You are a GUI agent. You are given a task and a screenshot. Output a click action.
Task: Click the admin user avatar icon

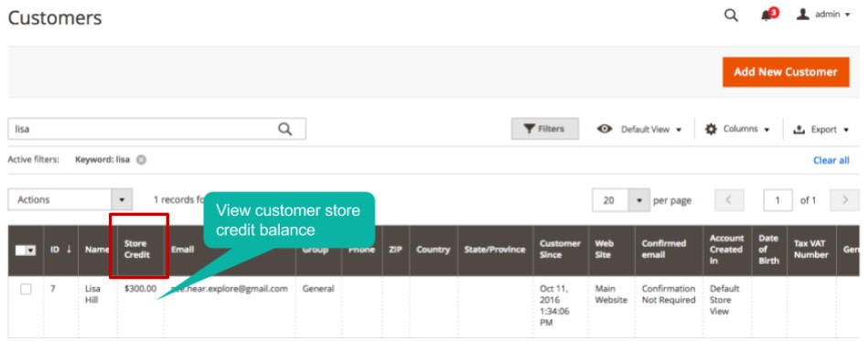[803, 15]
